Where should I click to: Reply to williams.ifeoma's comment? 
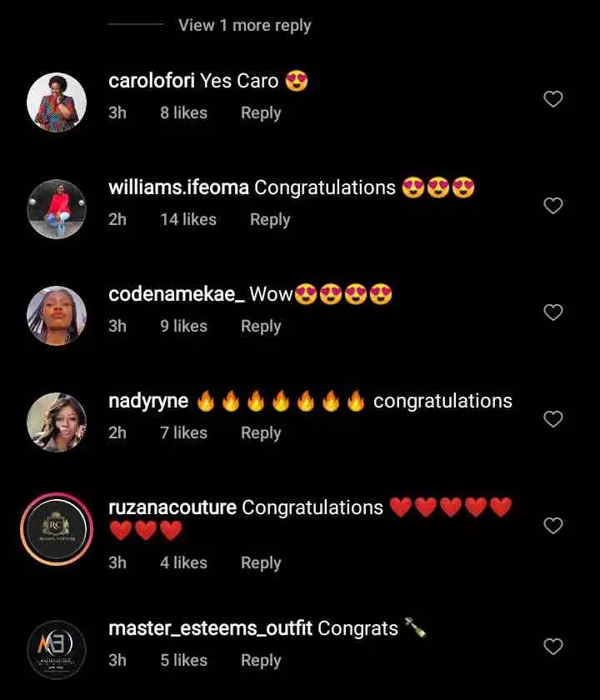coord(270,220)
